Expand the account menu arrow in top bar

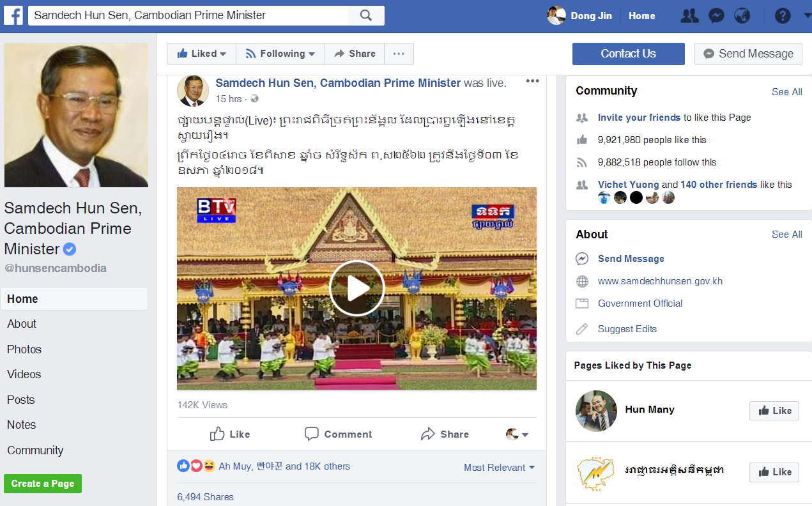coord(807,14)
